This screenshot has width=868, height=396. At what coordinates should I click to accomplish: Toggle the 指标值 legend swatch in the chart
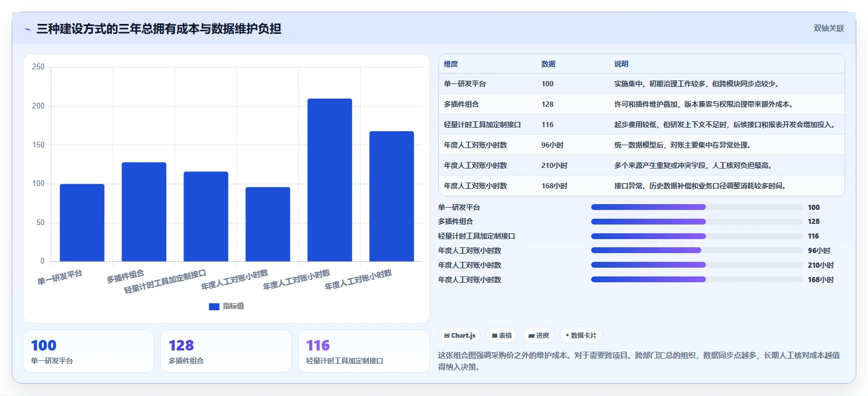click(214, 306)
